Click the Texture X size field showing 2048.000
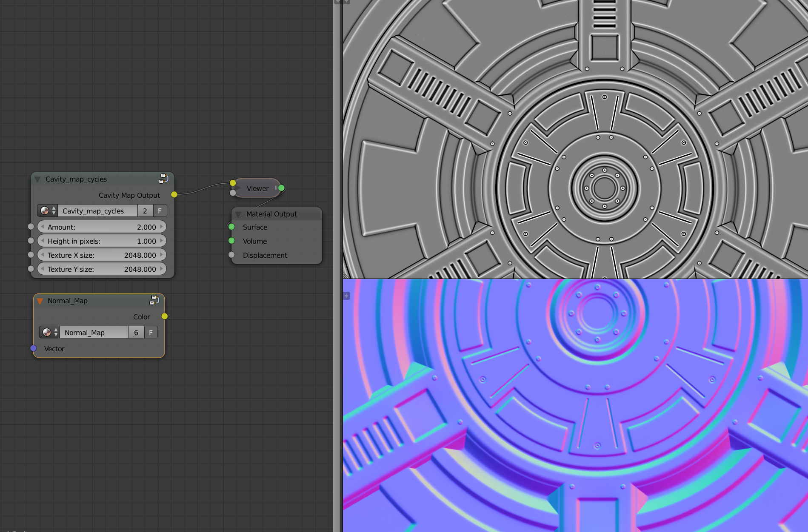The width and height of the screenshot is (808, 532). tap(102, 255)
